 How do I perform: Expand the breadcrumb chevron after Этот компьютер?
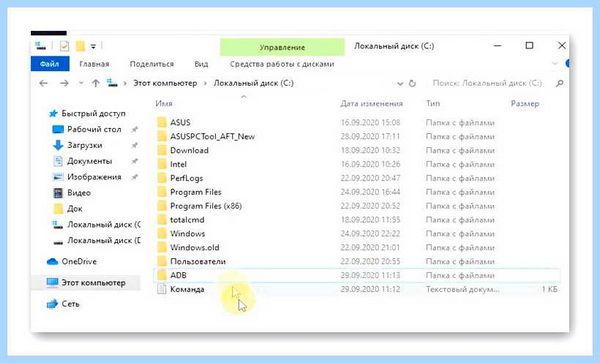[x=205, y=83]
